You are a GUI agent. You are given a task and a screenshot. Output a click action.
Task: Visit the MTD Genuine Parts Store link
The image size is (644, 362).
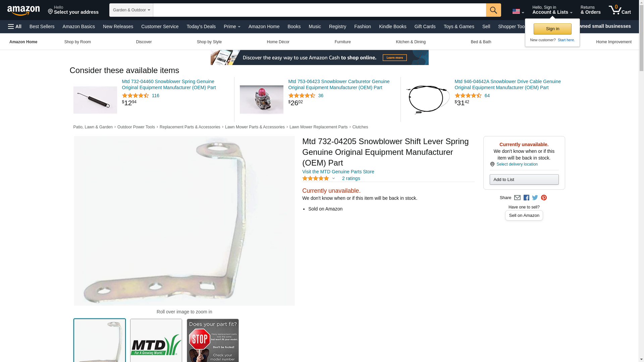[x=338, y=172]
